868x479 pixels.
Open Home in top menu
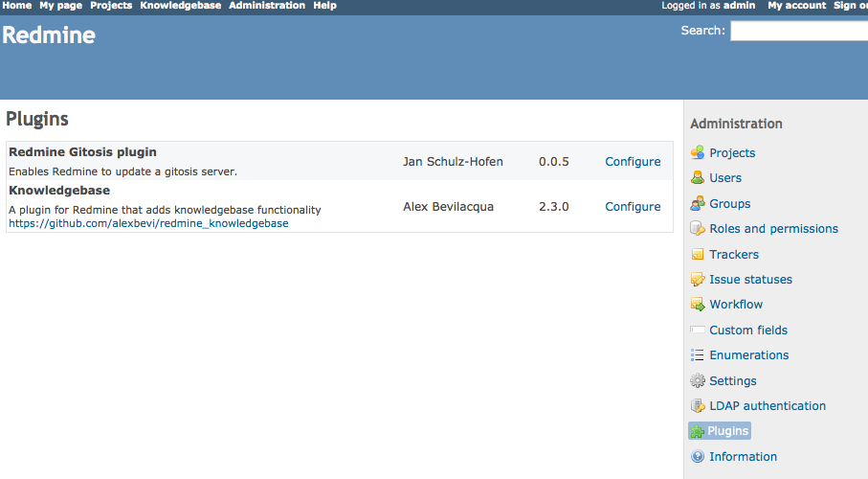(x=17, y=6)
